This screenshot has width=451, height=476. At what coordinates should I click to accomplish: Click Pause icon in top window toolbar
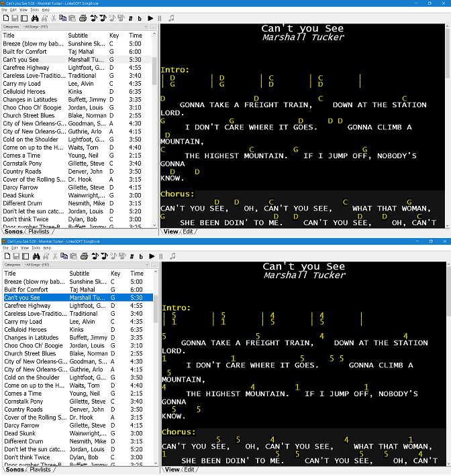click(x=160, y=18)
